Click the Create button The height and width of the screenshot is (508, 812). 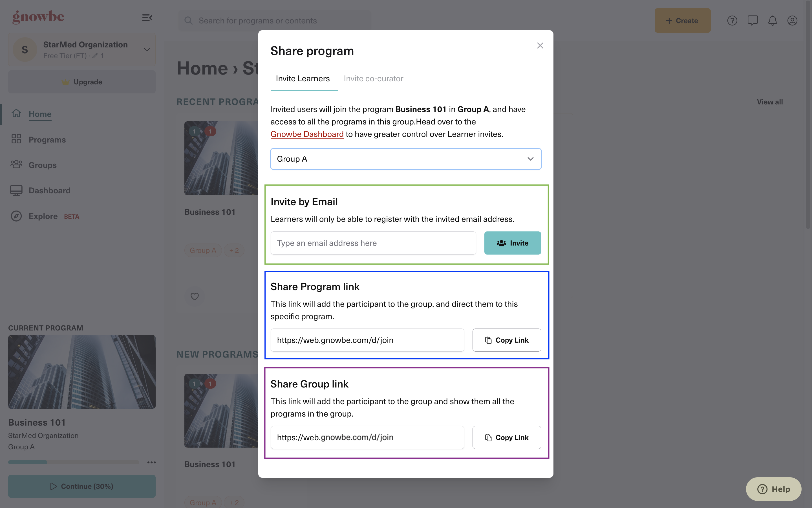[x=682, y=21]
